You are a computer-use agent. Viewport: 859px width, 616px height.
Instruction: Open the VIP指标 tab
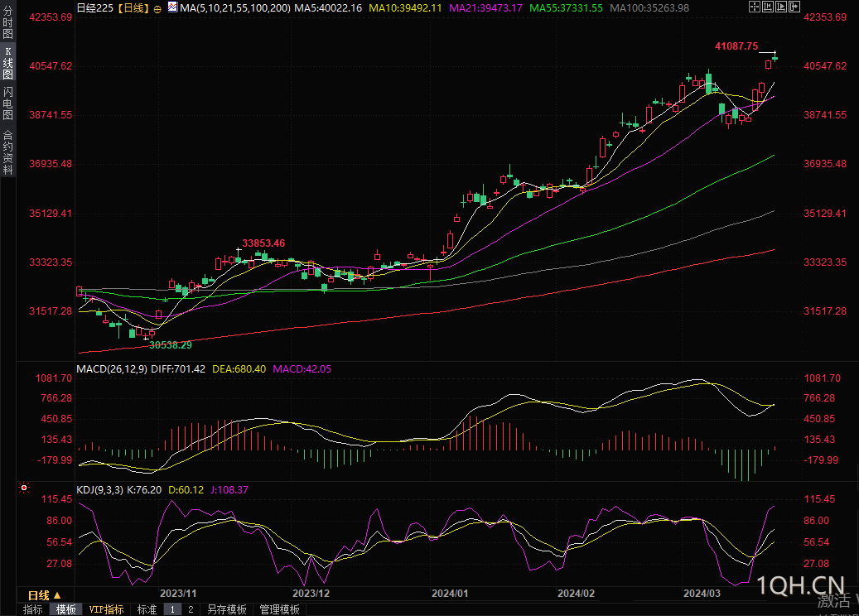(106, 609)
